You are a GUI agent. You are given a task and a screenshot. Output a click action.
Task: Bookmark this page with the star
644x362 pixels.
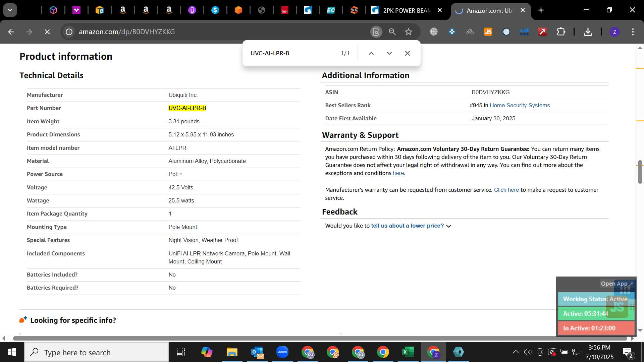click(408, 32)
